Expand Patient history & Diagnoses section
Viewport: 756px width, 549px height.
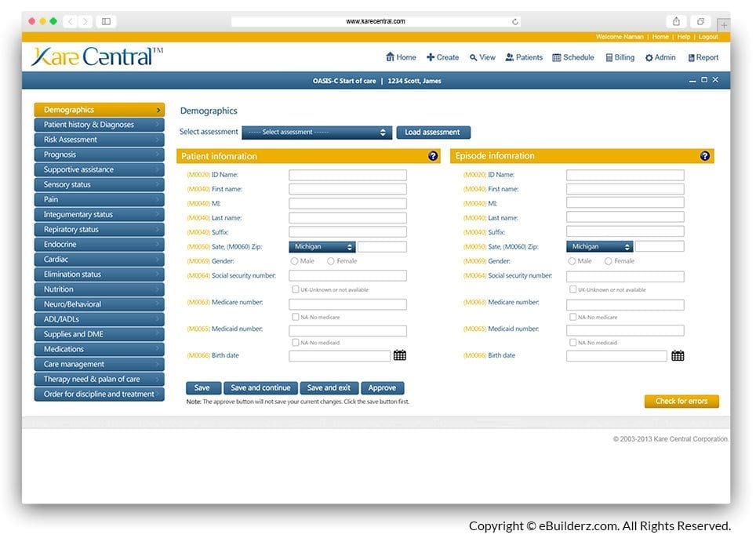click(x=100, y=125)
